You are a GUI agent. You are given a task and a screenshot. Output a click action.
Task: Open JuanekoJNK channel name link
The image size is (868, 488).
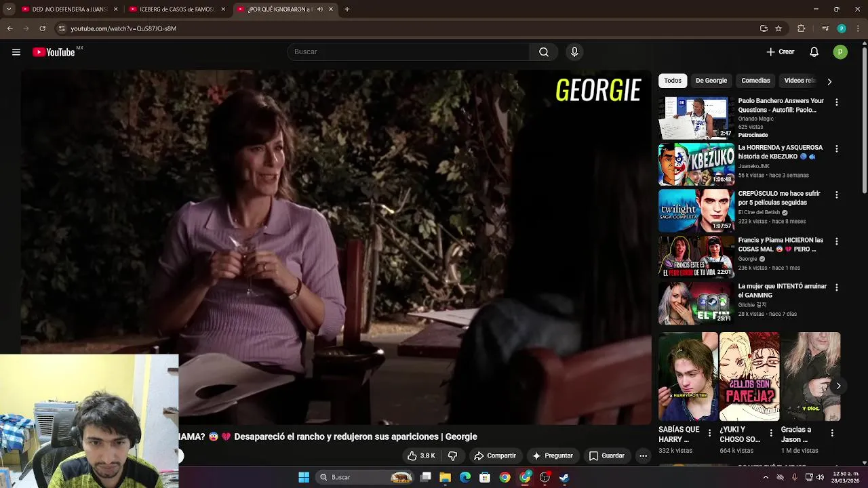pos(755,166)
